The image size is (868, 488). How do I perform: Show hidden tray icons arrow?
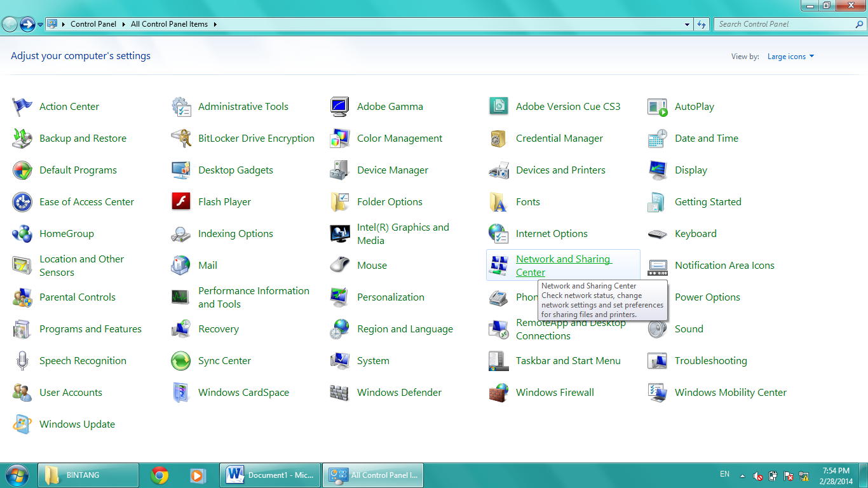click(x=742, y=475)
